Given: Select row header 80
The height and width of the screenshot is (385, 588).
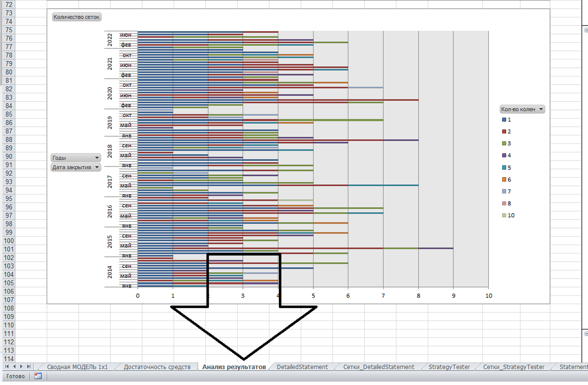Looking at the screenshot, I should 9,72.
